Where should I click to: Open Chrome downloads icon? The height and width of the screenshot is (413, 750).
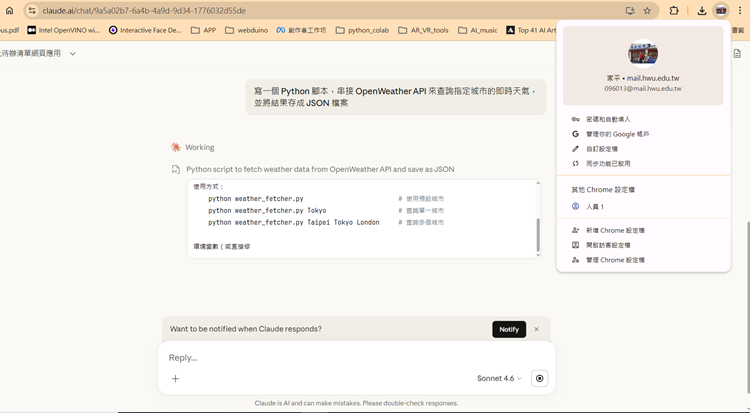[x=702, y=10]
